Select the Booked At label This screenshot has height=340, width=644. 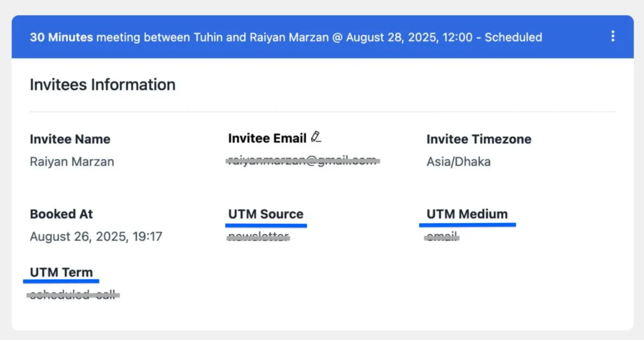(61, 214)
